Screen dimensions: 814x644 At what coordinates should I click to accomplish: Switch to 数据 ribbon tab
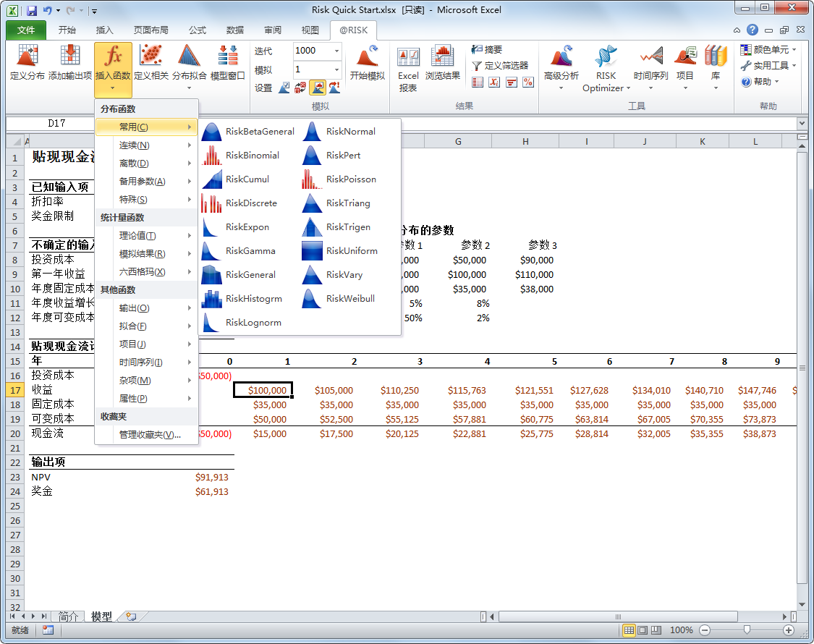235,30
